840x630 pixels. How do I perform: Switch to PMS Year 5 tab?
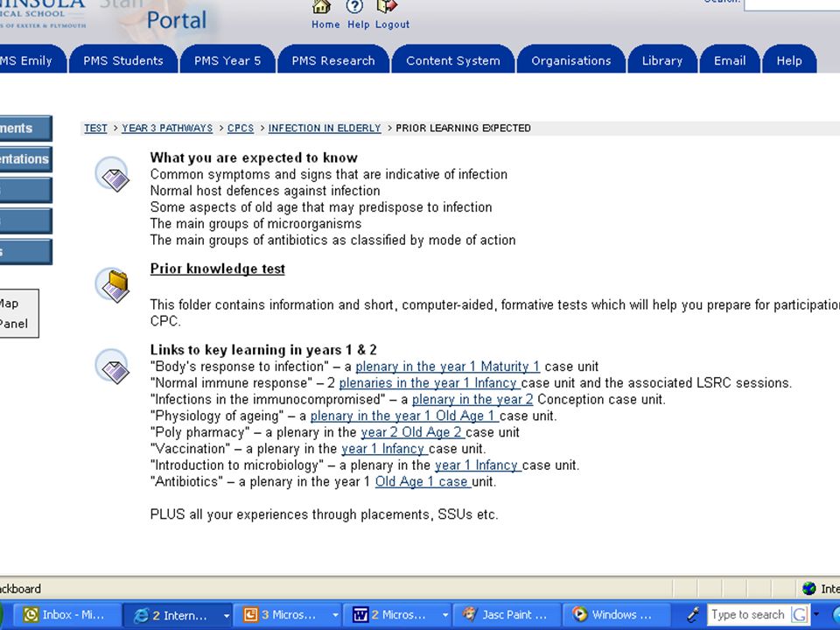tap(227, 60)
